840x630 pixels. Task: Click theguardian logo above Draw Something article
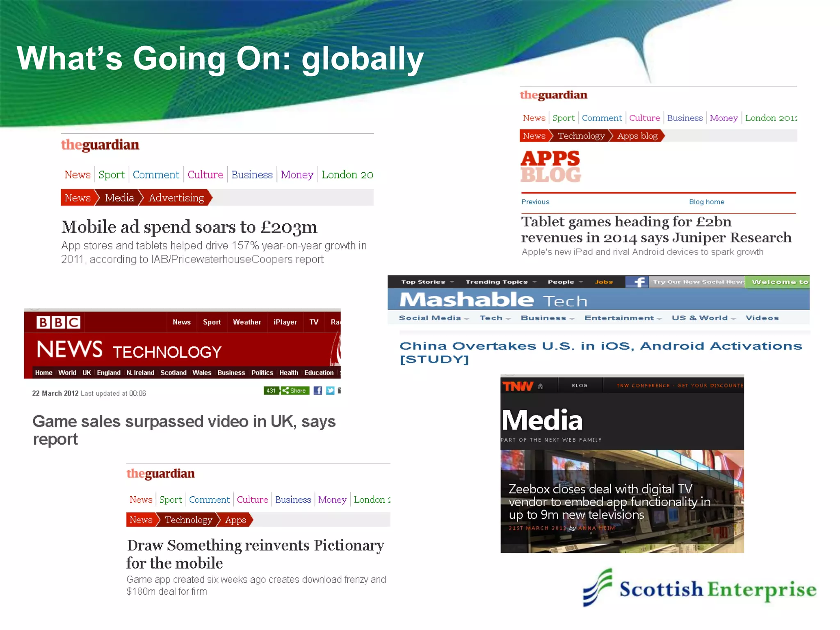click(x=160, y=474)
